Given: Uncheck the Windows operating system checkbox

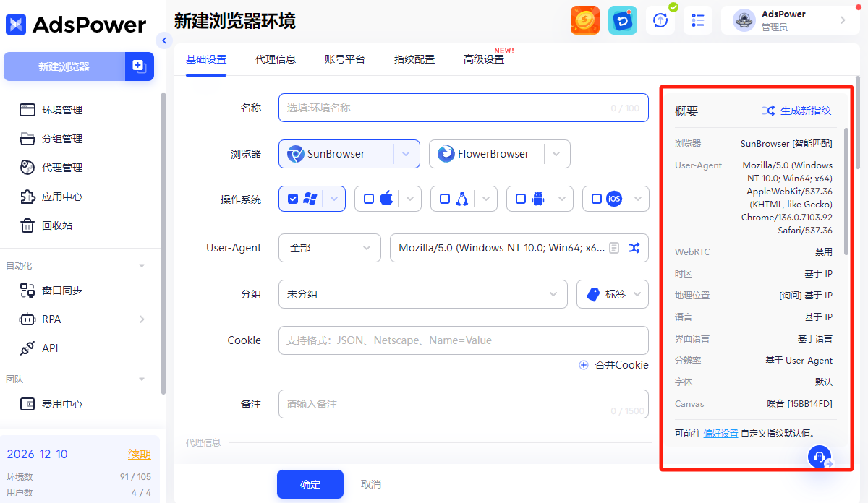Looking at the screenshot, I should click(x=293, y=199).
